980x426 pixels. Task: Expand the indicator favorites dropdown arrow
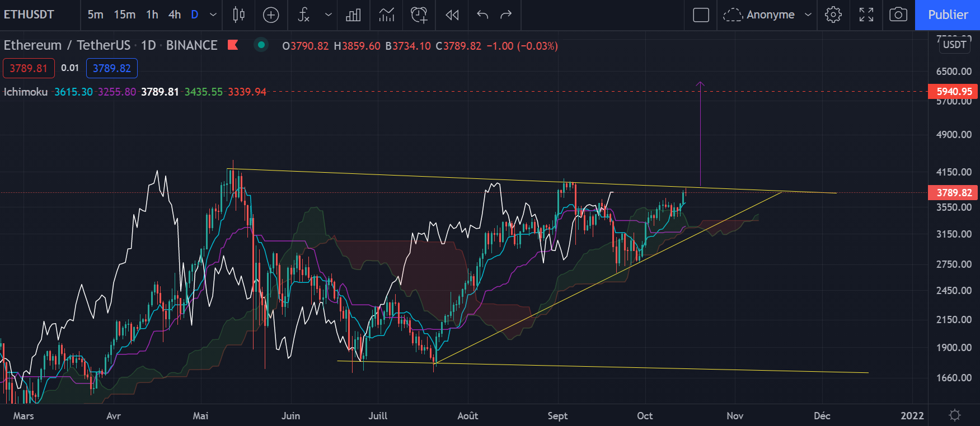point(328,15)
